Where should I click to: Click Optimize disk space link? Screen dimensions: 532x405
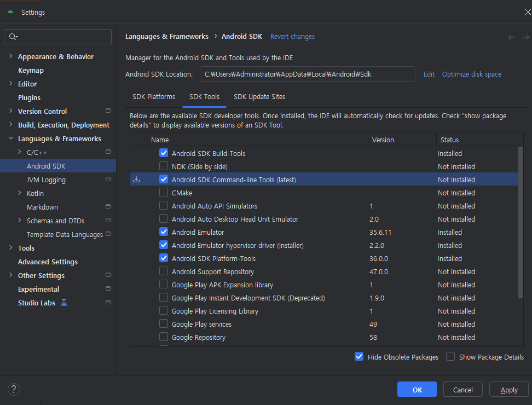point(471,74)
